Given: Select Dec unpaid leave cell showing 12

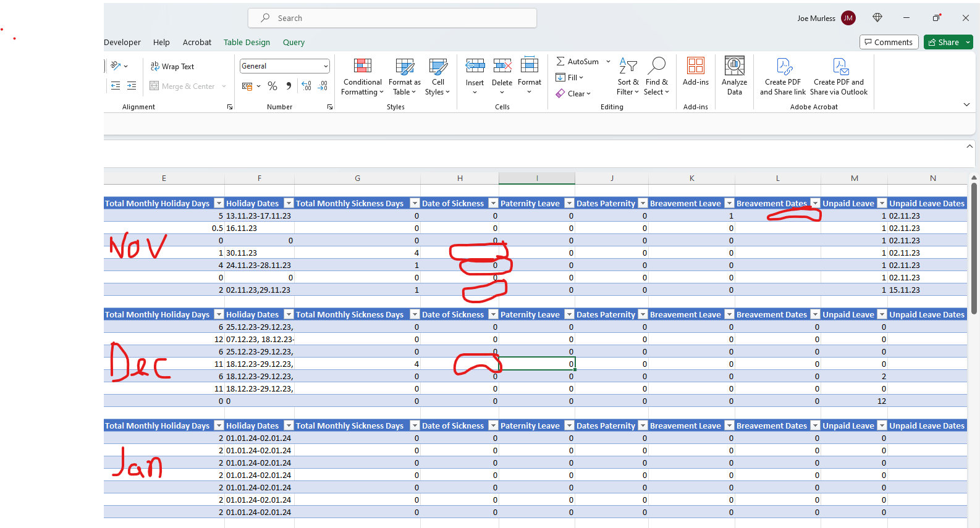Looking at the screenshot, I should click(x=855, y=401).
